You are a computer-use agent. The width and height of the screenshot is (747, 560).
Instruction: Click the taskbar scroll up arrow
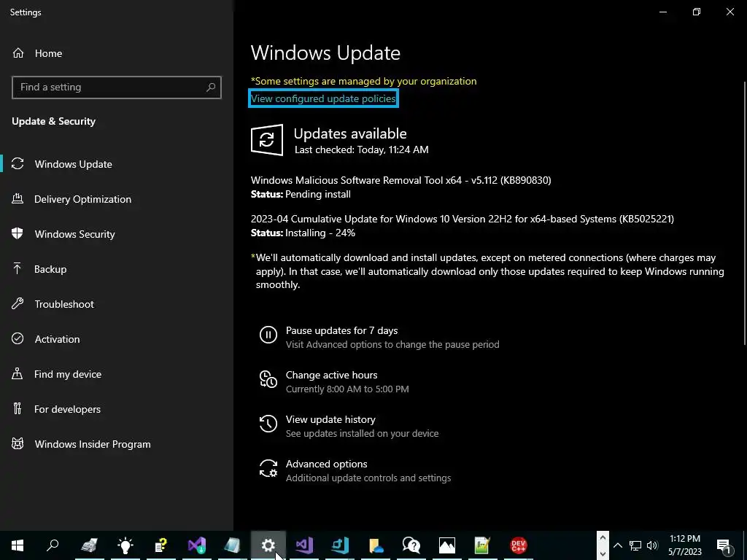click(x=602, y=538)
